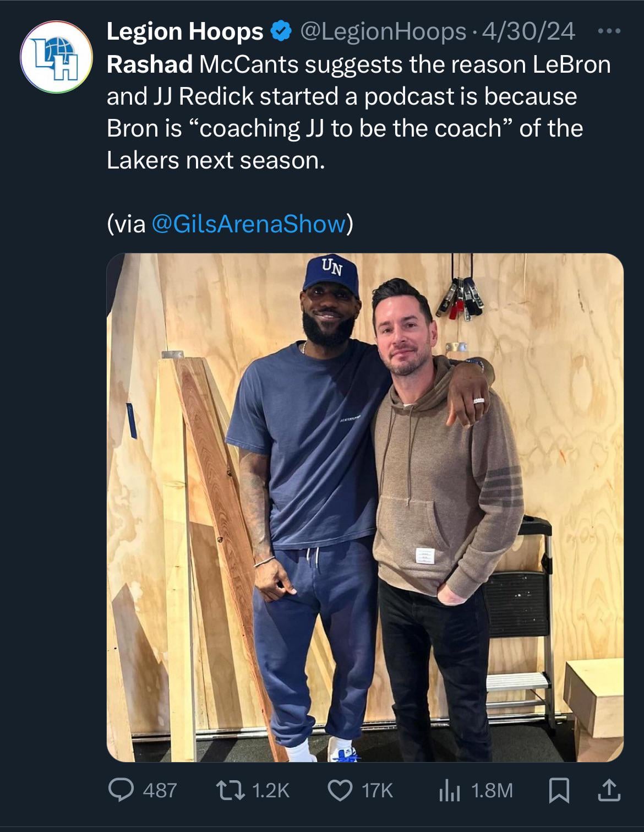Viewport: 644px width, 832px height.
Task: Open the @GilsArenaShow mention link
Action: (248, 224)
